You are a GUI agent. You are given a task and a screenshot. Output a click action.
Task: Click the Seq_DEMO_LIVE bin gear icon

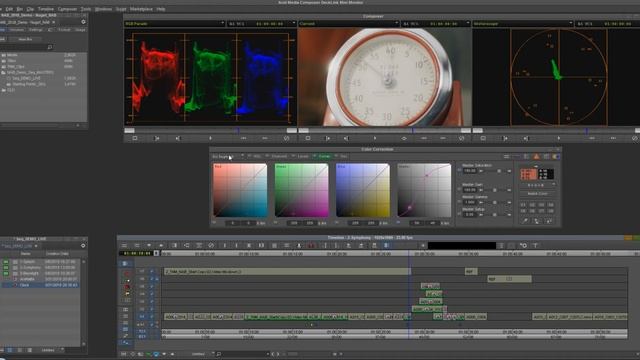(83, 246)
